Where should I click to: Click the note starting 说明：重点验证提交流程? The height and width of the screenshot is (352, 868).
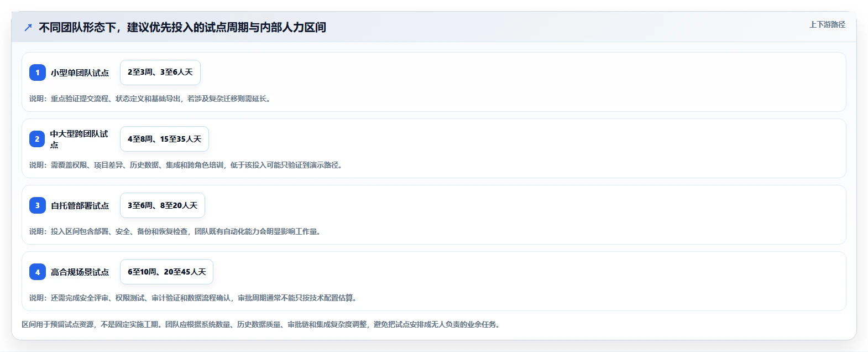(150, 99)
